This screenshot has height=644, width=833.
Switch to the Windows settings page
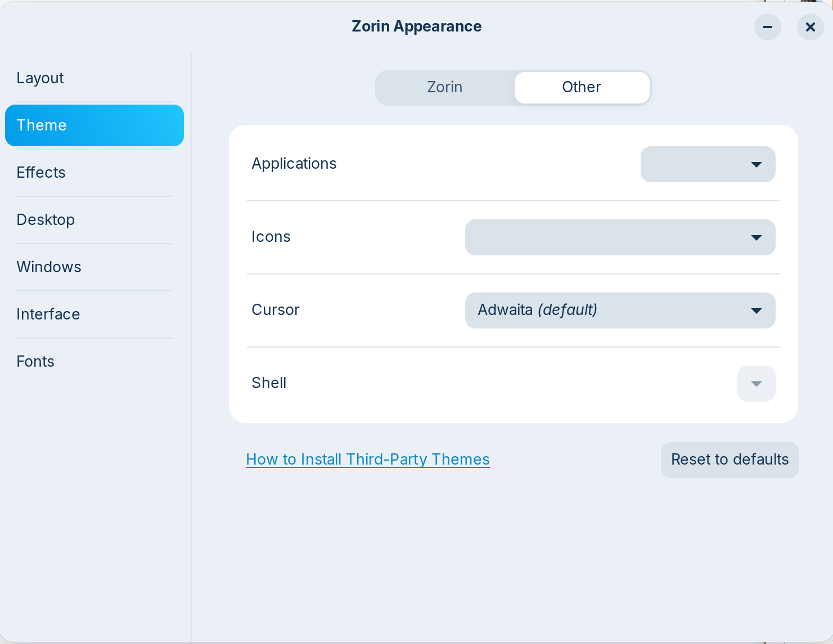click(49, 267)
